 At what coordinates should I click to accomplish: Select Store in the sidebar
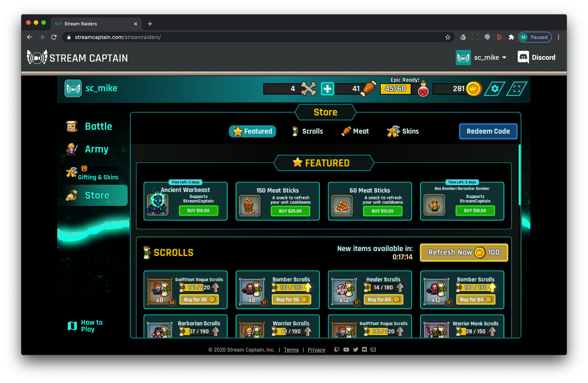click(96, 195)
